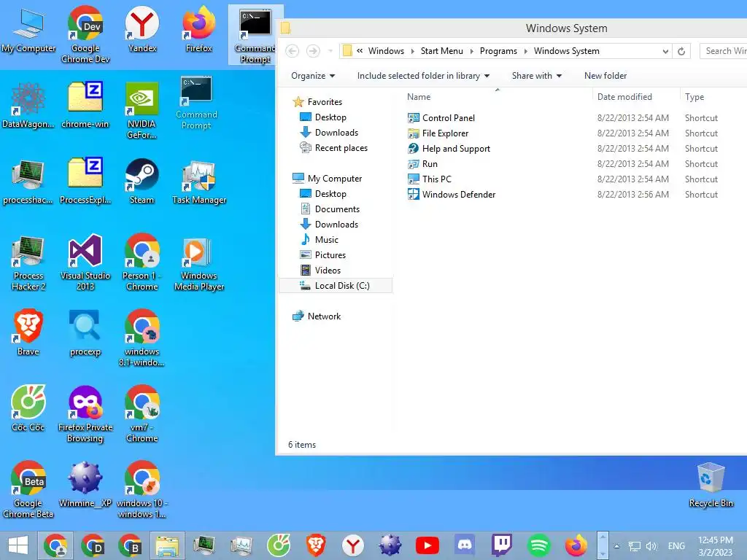The image size is (747, 560).
Task: Open the Organize dropdown menu
Action: (x=313, y=76)
